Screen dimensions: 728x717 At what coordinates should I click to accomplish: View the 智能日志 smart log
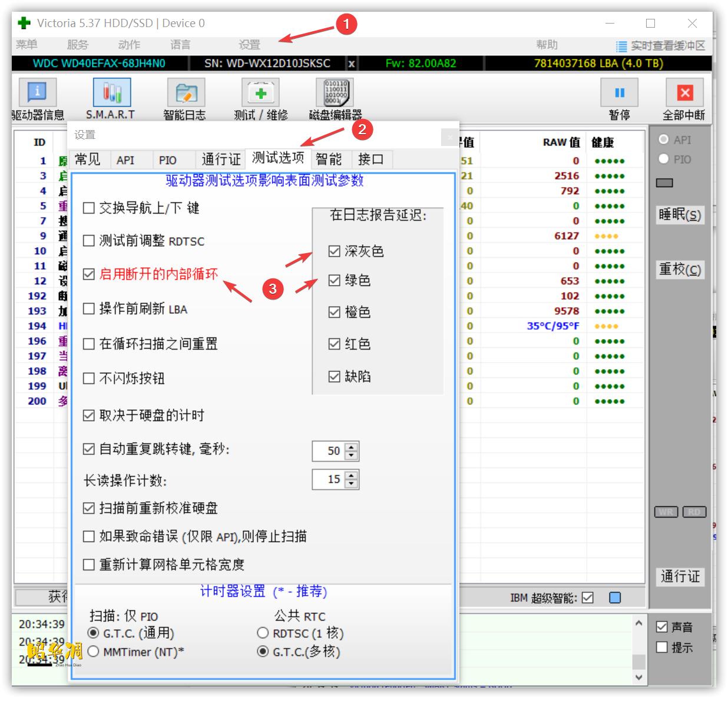point(186,98)
